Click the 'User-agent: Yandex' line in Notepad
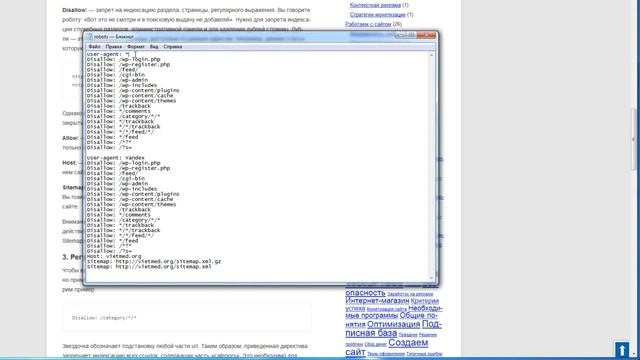Image resolution: width=640 pixels, height=360 pixels. [116, 158]
